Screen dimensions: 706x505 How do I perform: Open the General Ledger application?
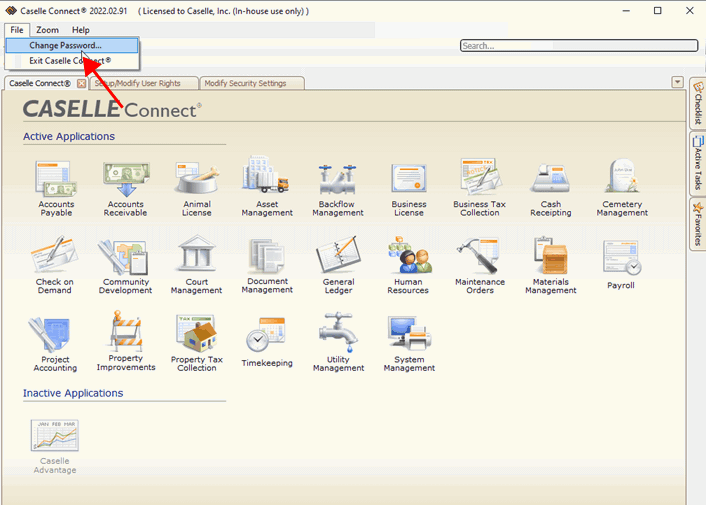pyautogui.click(x=338, y=265)
